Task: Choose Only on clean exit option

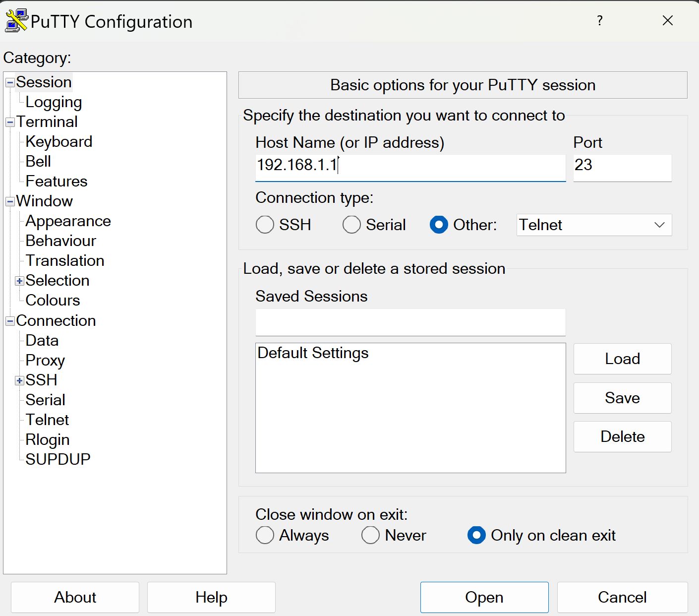Action: pos(476,535)
